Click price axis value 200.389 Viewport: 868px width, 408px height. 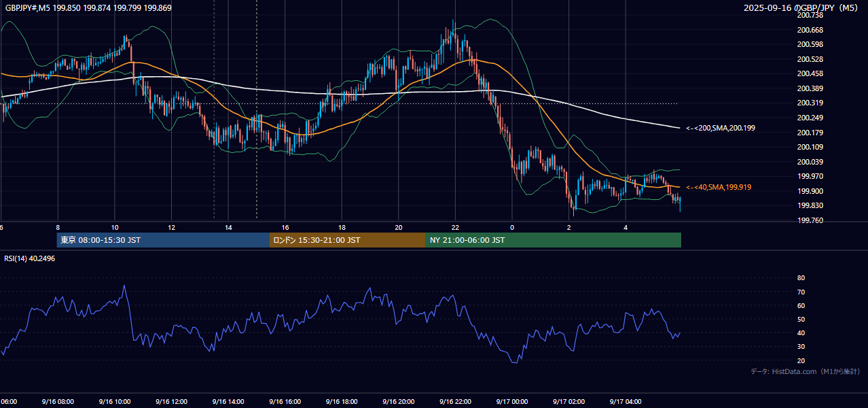pos(810,88)
